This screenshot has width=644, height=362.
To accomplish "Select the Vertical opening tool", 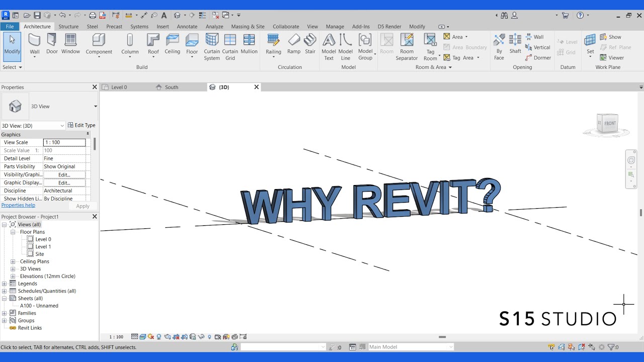I will 537,47.
